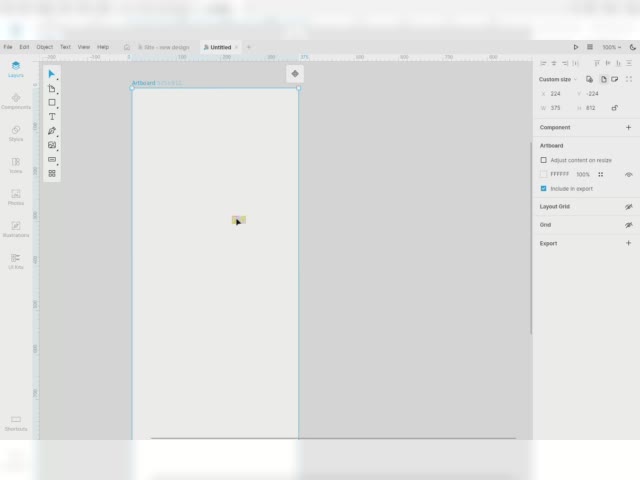640x480 pixels.
Task: Open the Text menu
Action: [x=65, y=47]
